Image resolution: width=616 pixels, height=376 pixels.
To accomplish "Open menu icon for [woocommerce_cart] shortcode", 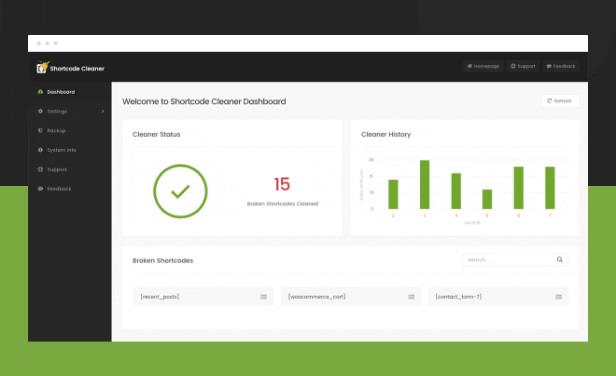I will pos(411,297).
